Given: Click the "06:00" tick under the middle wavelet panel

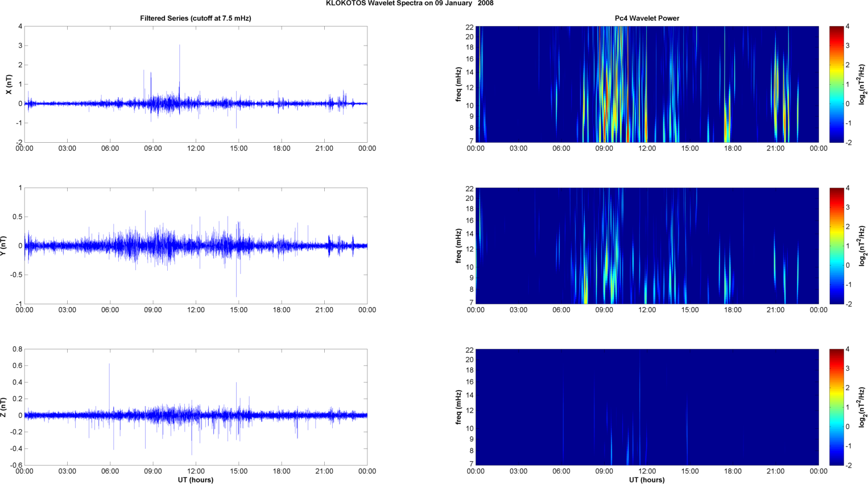Looking at the screenshot, I should (561, 310).
